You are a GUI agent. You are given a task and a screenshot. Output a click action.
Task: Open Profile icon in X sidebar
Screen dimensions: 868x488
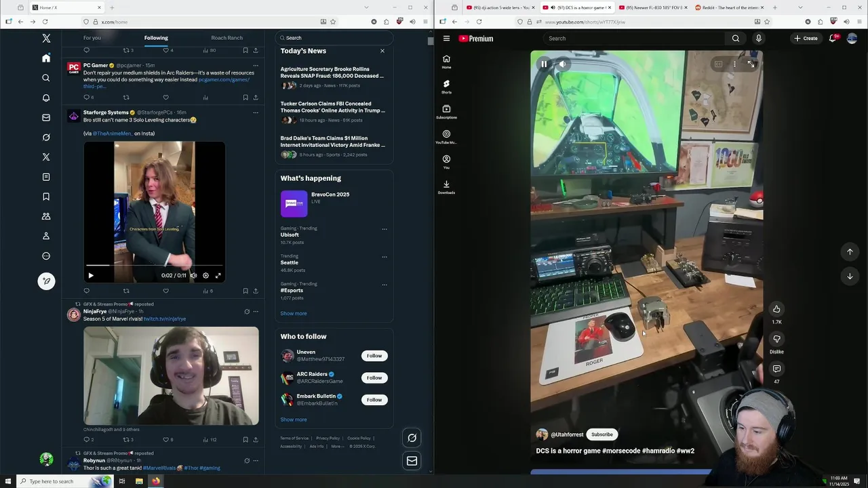[x=46, y=236]
